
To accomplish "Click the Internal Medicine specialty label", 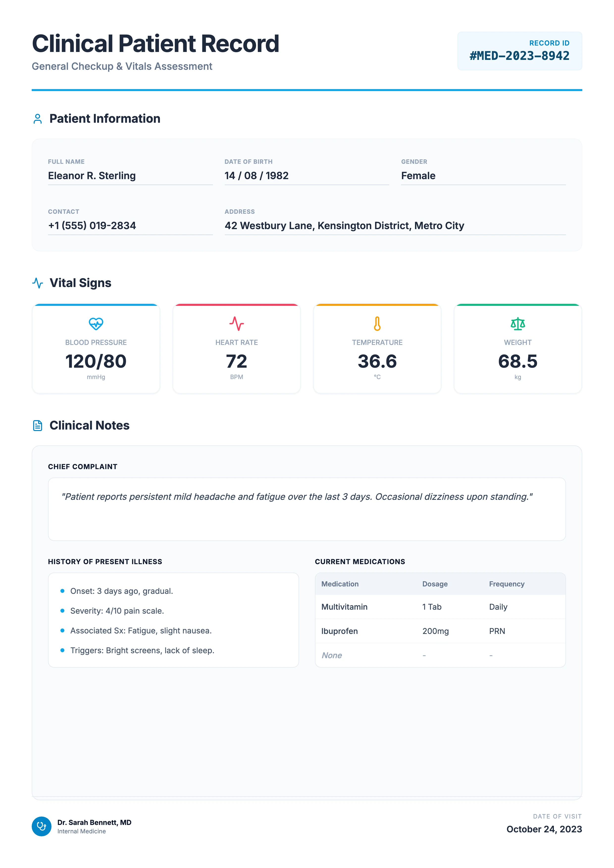I will tap(81, 831).
